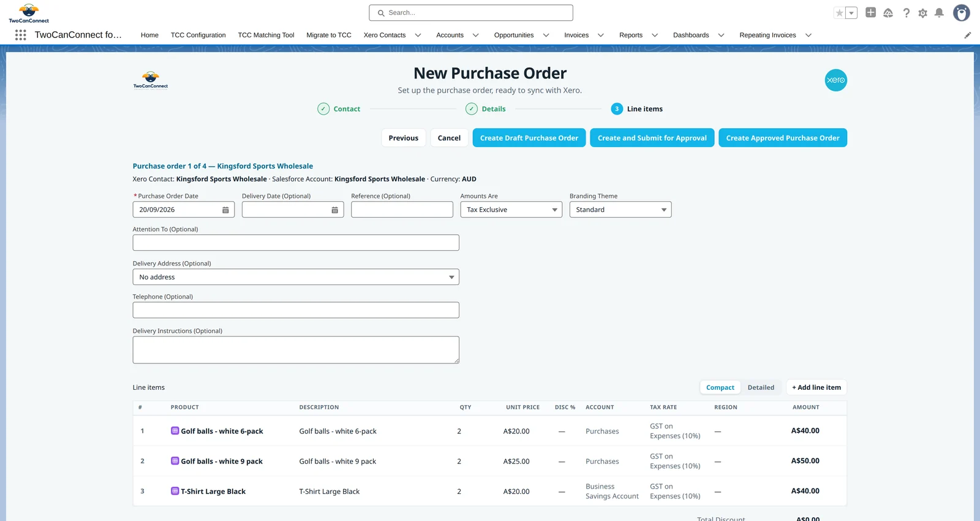Viewport: 980px width, 521px height.
Task: Click the Previous button
Action: point(404,138)
